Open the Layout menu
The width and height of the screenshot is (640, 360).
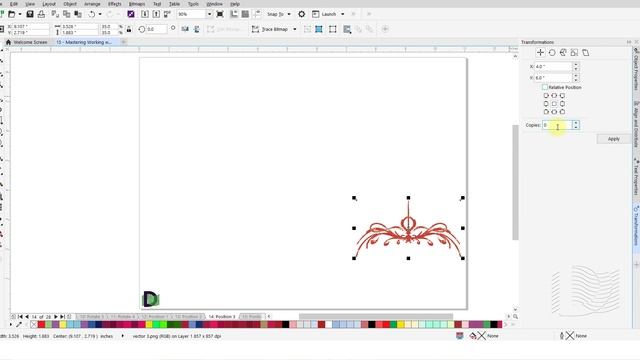tap(49, 4)
